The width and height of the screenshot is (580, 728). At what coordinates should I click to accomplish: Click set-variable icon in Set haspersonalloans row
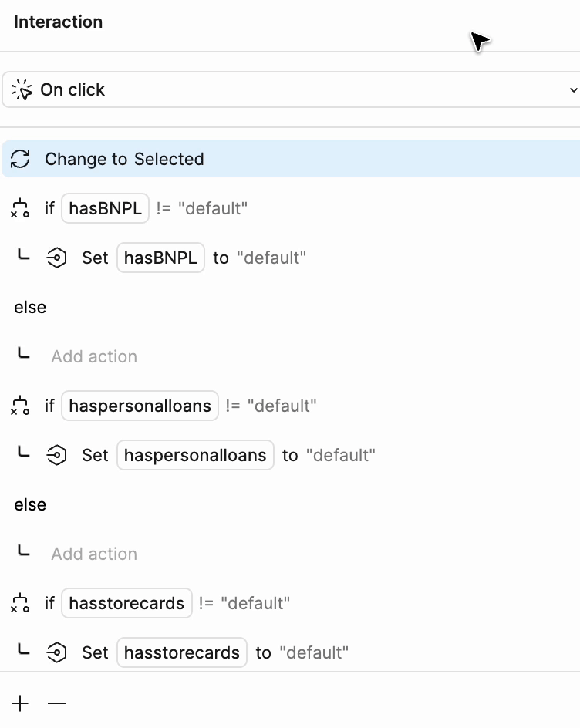pyautogui.click(x=57, y=455)
